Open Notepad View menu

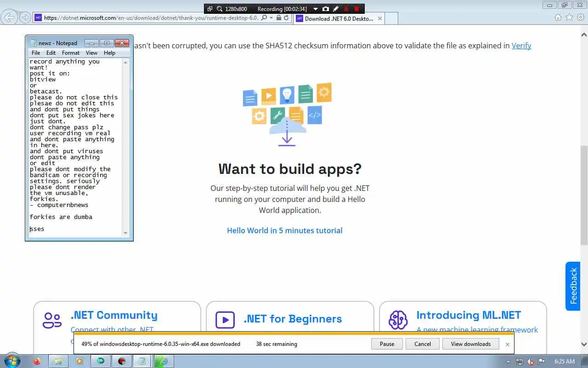click(91, 53)
